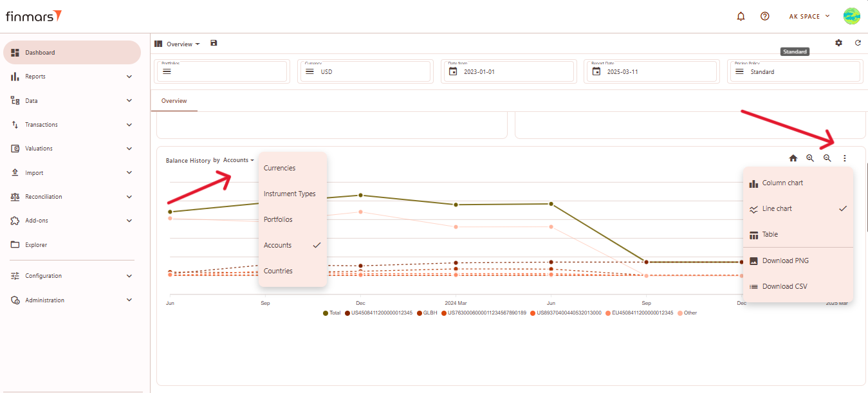Click Download PNG option

click(785, 261)
